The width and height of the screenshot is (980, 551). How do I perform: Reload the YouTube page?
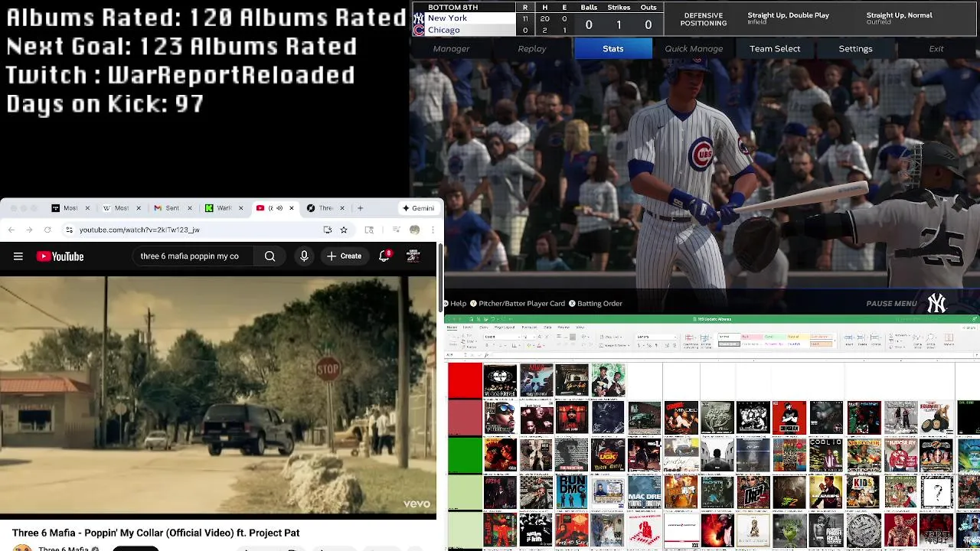[47, 230]
